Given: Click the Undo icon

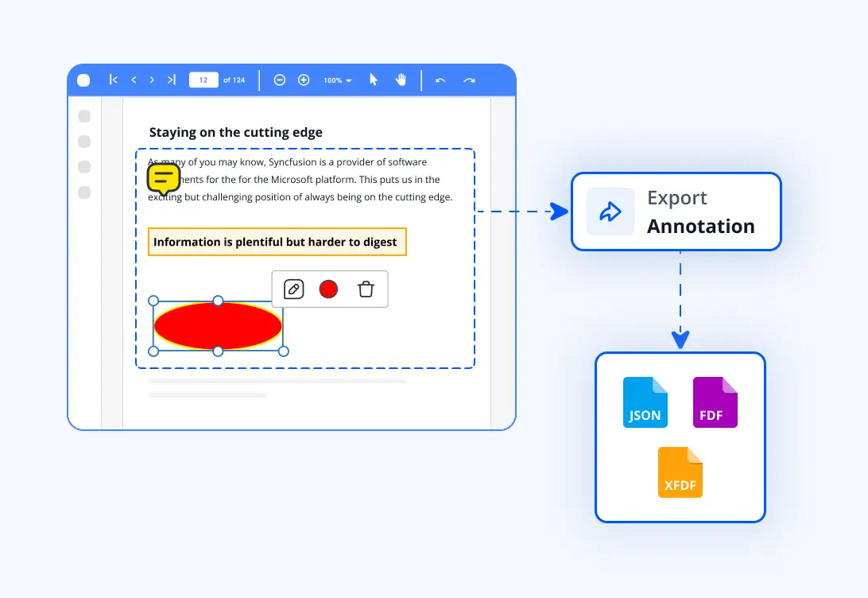Looking at the screenshot, I should pyautogui.click(x=440, y=80).
